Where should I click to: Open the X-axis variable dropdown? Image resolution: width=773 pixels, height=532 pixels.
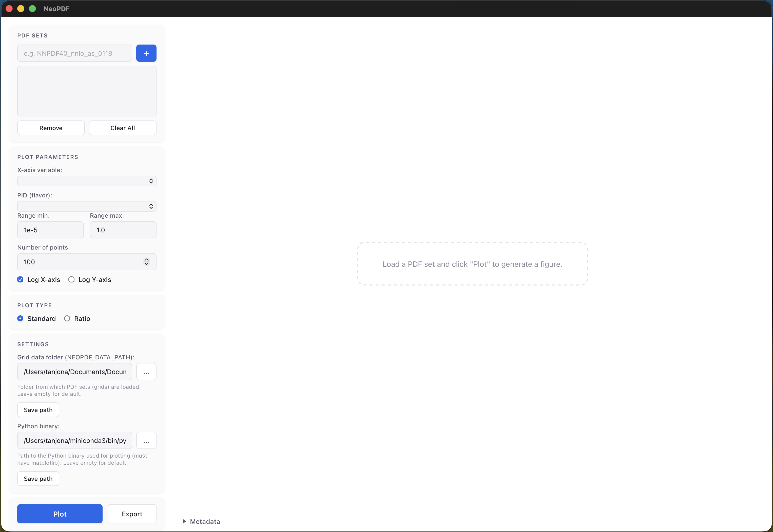click(86, 181)
